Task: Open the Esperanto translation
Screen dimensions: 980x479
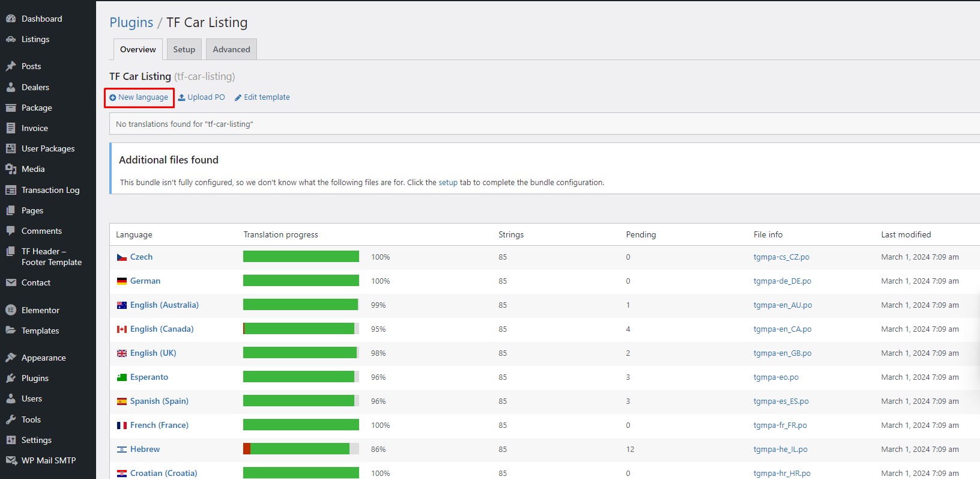Action: pyautogui.click(x=149, y=377)
